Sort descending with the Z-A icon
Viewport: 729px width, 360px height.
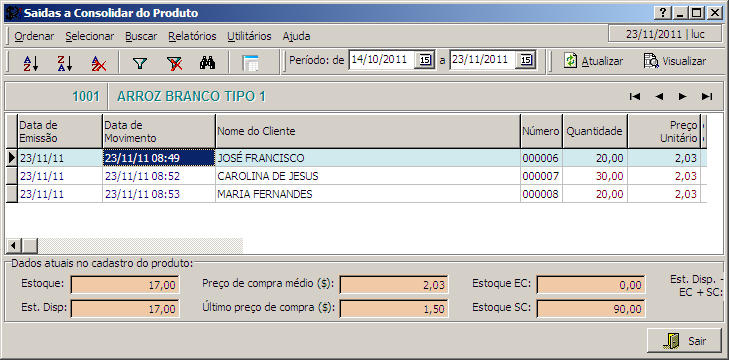(65, 62)
